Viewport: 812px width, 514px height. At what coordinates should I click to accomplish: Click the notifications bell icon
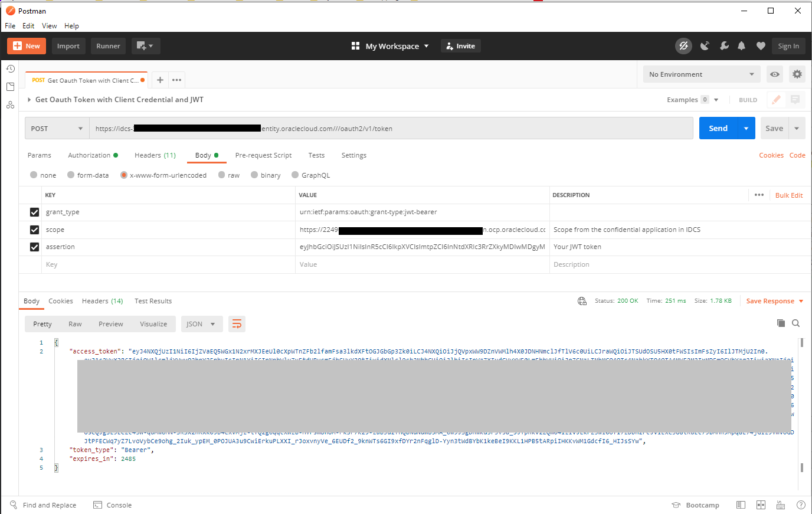[x=742, y=46]
